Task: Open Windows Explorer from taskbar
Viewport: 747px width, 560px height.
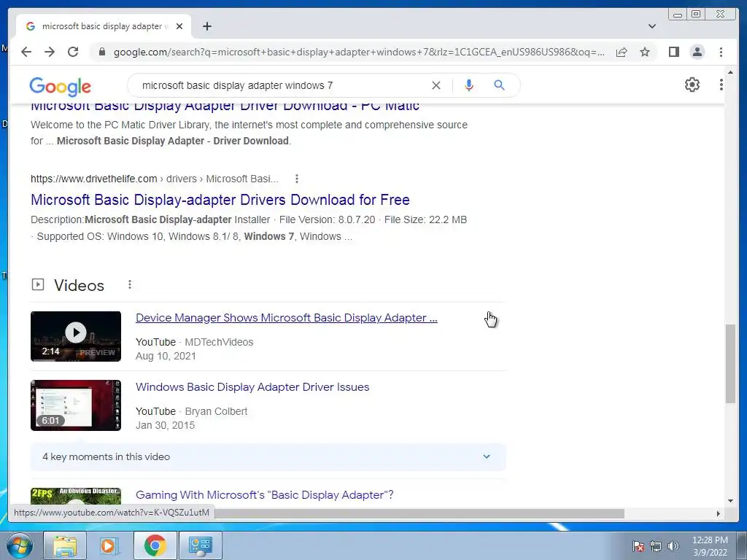Action: coord(65,545)
